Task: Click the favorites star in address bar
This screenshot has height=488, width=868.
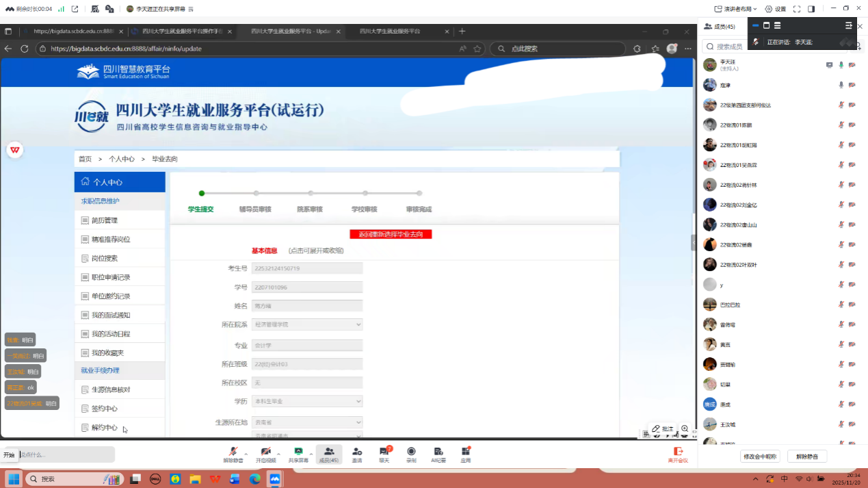Action: coord(477,49)
